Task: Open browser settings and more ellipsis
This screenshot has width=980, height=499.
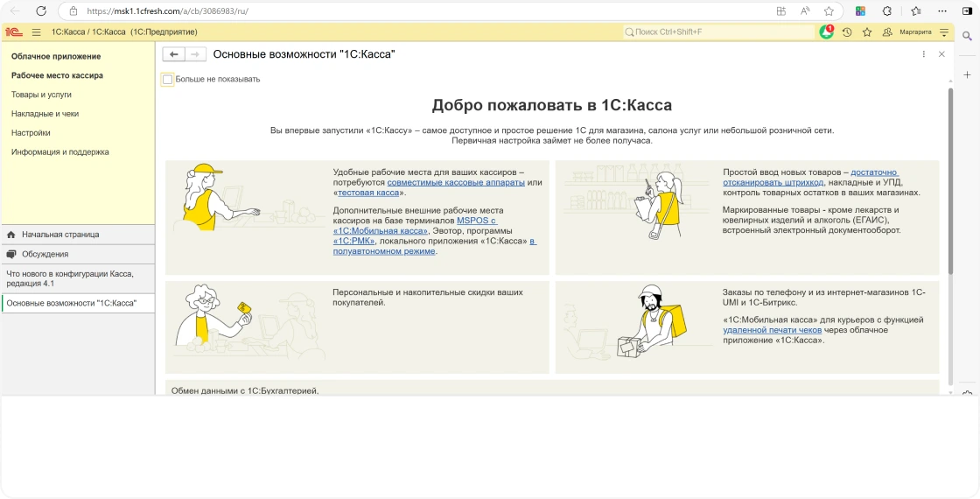Action: [943, 11]
